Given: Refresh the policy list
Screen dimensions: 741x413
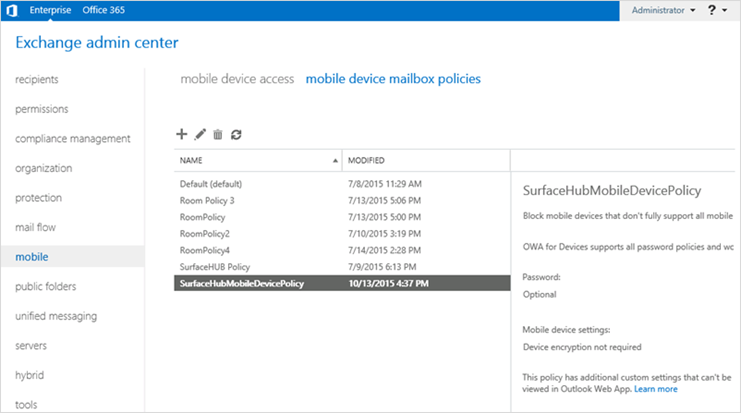Looking at the screenshot, I should pyautogui.click(x=236, y=134).
